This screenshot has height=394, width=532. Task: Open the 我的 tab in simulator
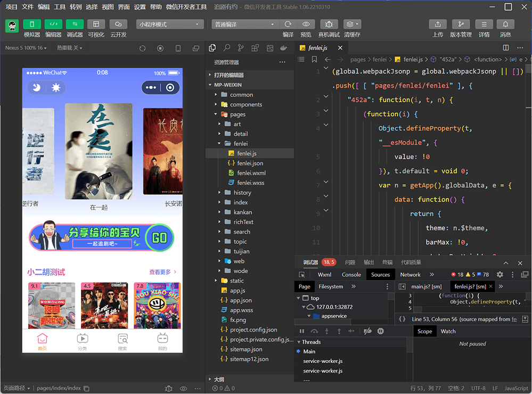point(162,342)
